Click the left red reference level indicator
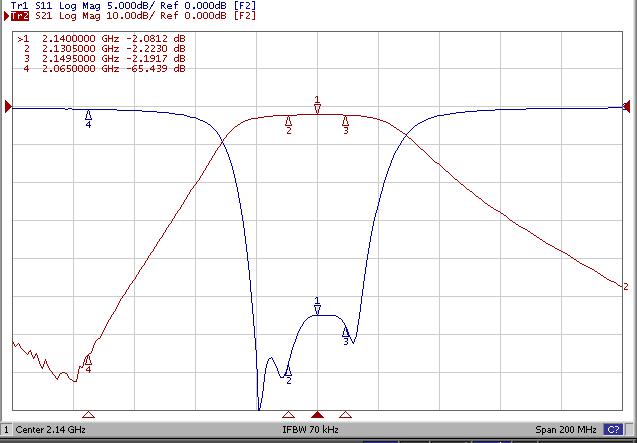This screenshot has height=443, width=637. pos(8,107)
